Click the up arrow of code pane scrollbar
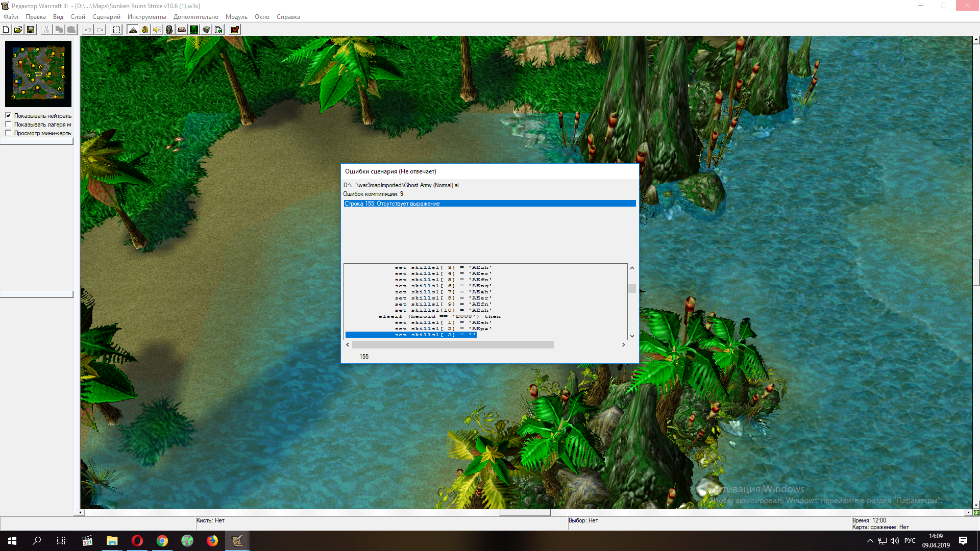This screenshot has width=980, height=551. point(632,268)
